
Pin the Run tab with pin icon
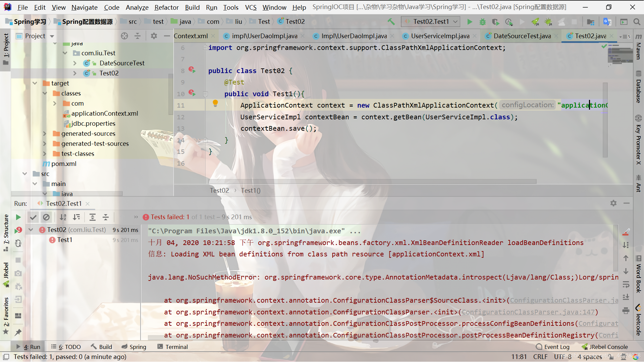[x=18, y=332]
